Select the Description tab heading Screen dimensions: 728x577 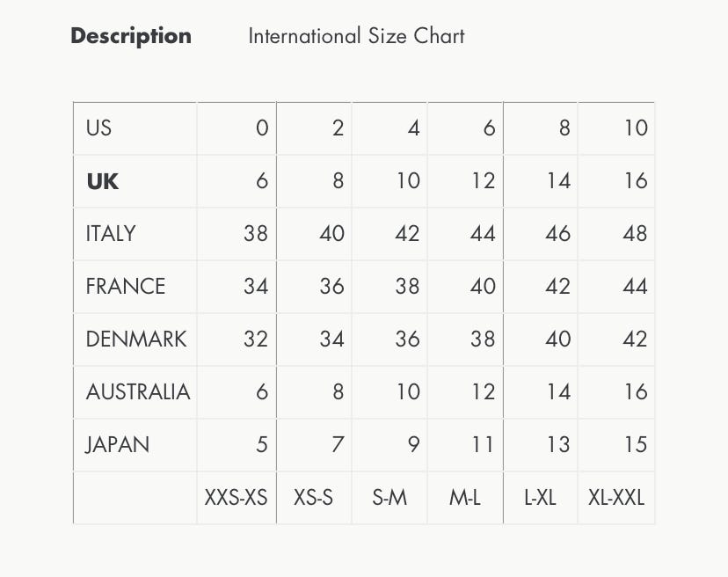(x=131, y=36)
